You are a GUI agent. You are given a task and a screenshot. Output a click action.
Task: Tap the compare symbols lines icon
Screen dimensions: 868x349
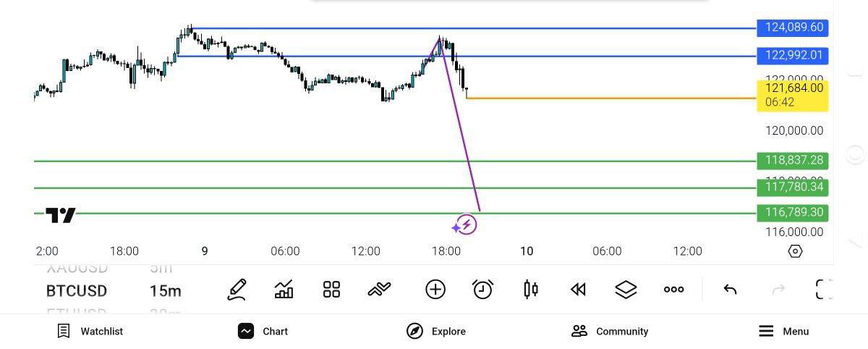pyautogui.click(x=379, y=290)
